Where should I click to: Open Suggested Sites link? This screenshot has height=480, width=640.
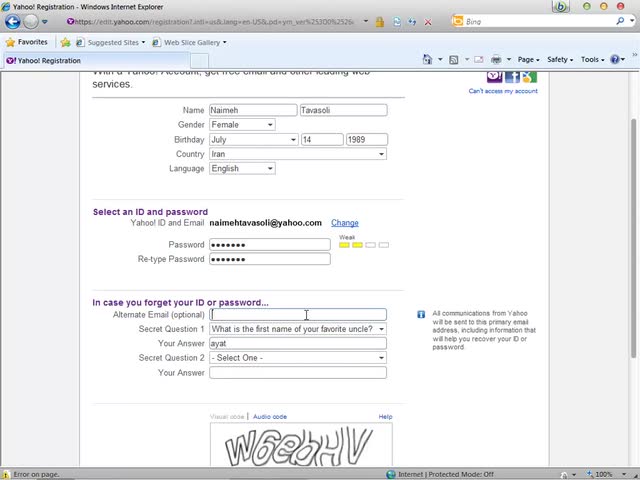[x=111, y=42]
